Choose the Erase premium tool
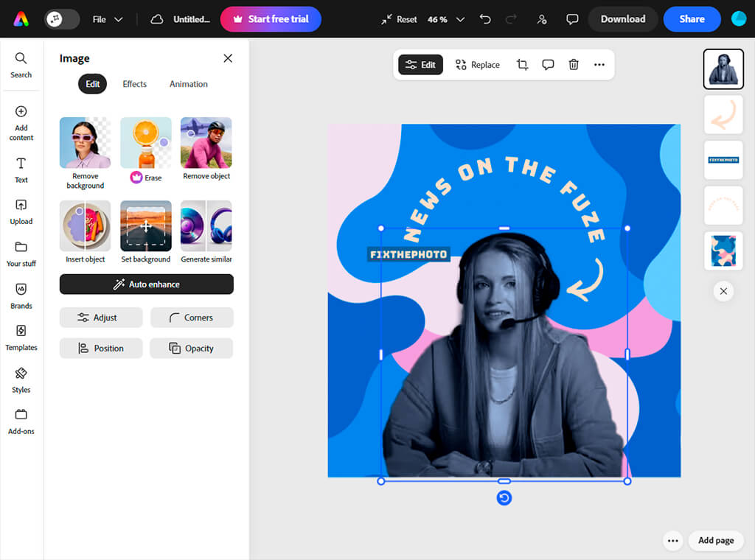Screen dimensions: 755x560 [146, 150]
